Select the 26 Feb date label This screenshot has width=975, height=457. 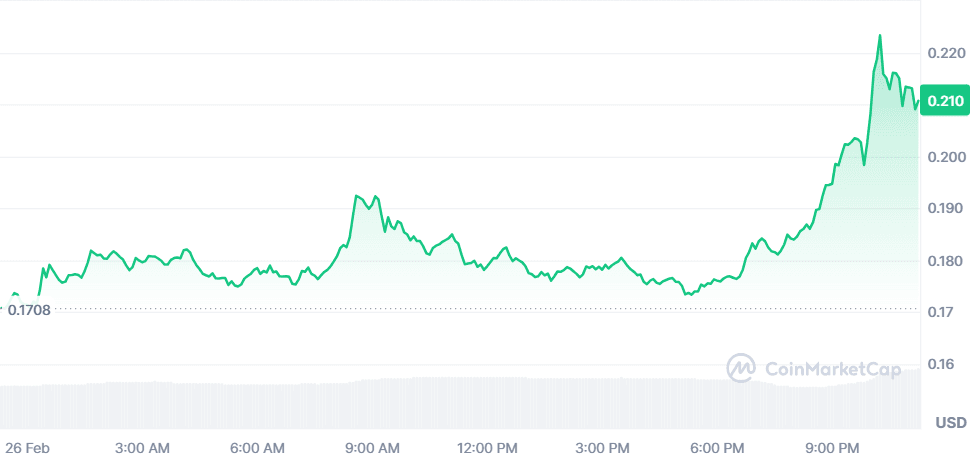click(x=28, y=445)
